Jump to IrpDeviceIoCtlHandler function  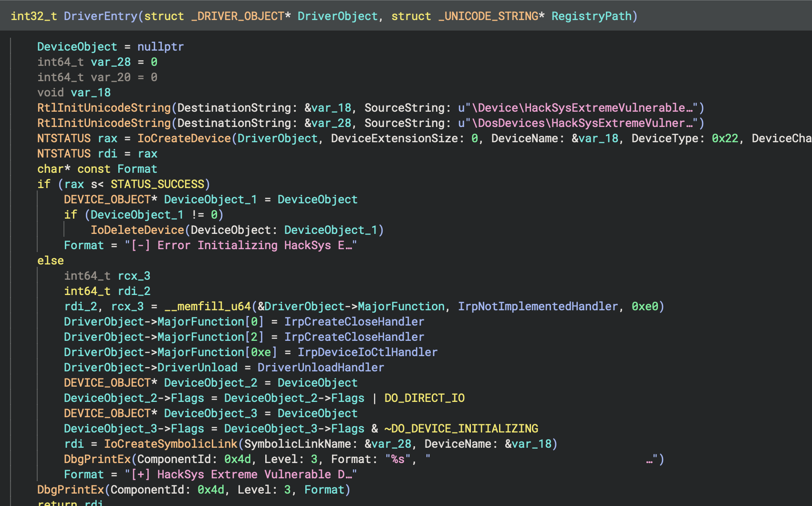(x=367, y=352)
